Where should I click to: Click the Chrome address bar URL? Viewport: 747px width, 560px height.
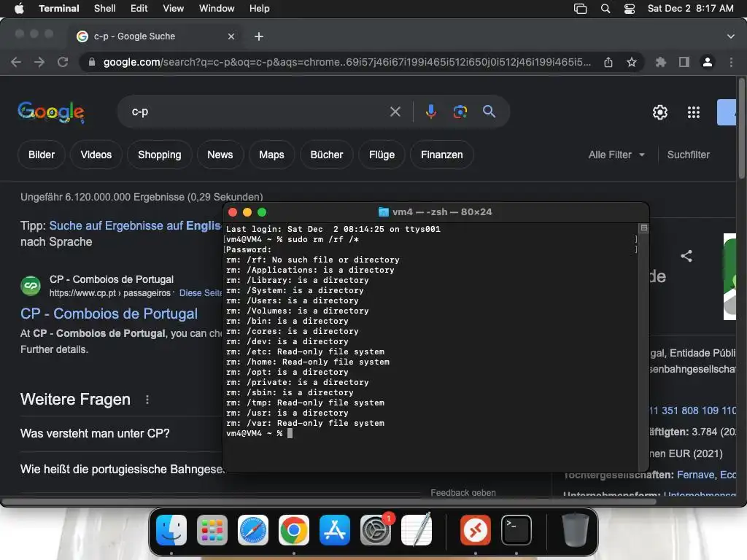(x=347, y=62)
